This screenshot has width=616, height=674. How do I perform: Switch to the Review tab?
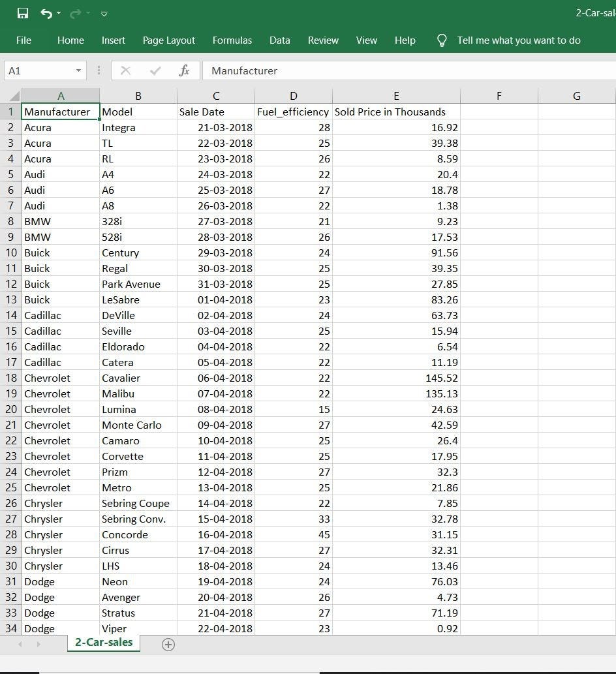(x=323, y=40)
